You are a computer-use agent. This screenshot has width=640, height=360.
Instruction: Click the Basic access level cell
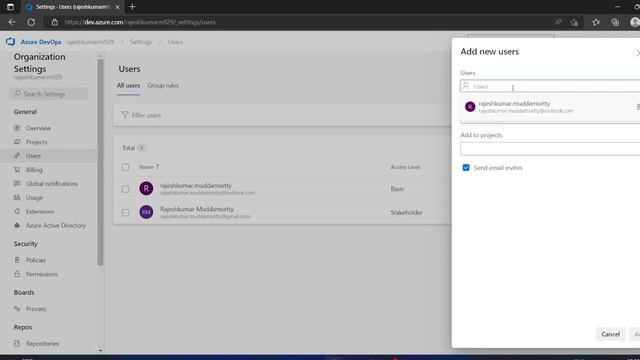pyautogui.click(x=397, y=189)
